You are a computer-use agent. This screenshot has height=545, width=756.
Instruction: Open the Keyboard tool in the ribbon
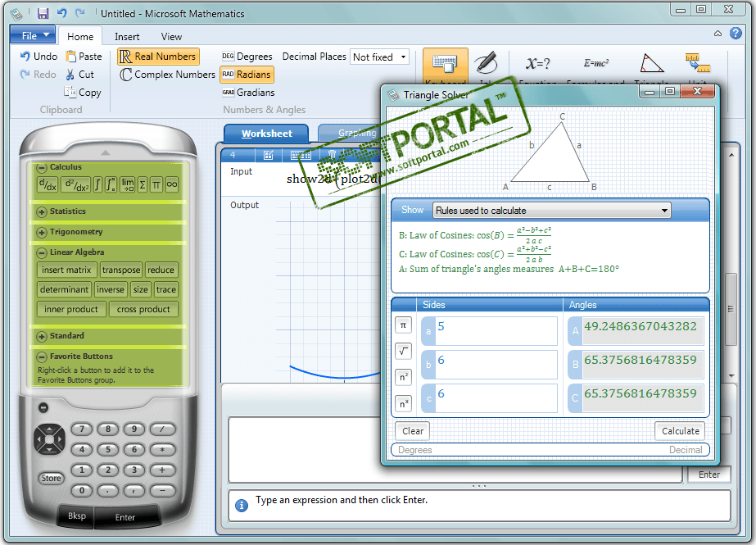pos(445,66)
